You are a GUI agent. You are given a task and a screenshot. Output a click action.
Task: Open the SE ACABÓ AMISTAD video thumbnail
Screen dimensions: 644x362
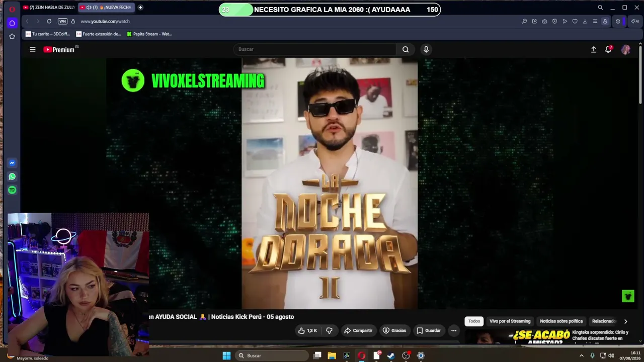(517, 337)
